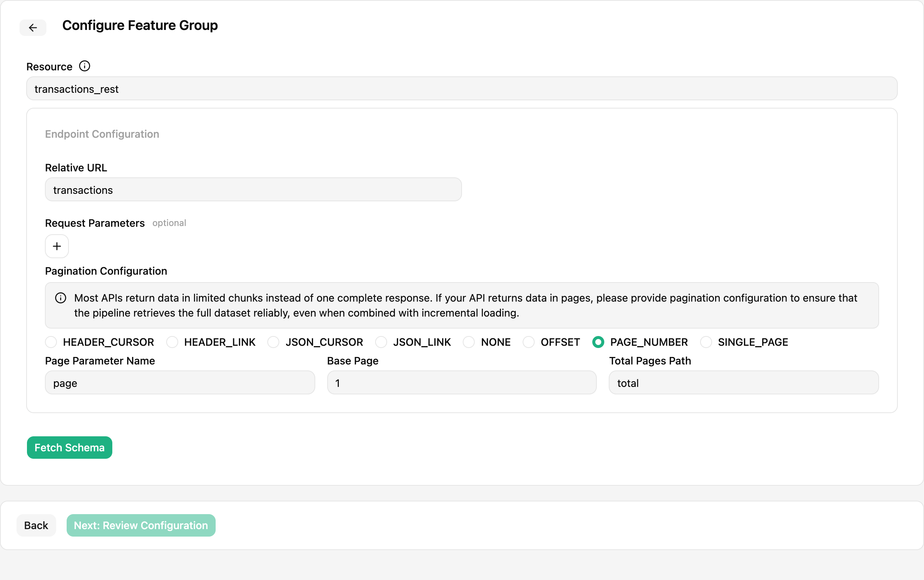The height and width of the screenshot is (580, 924).
Task: Click the Page Parameter Name field
Action: [x=180, y=383]
